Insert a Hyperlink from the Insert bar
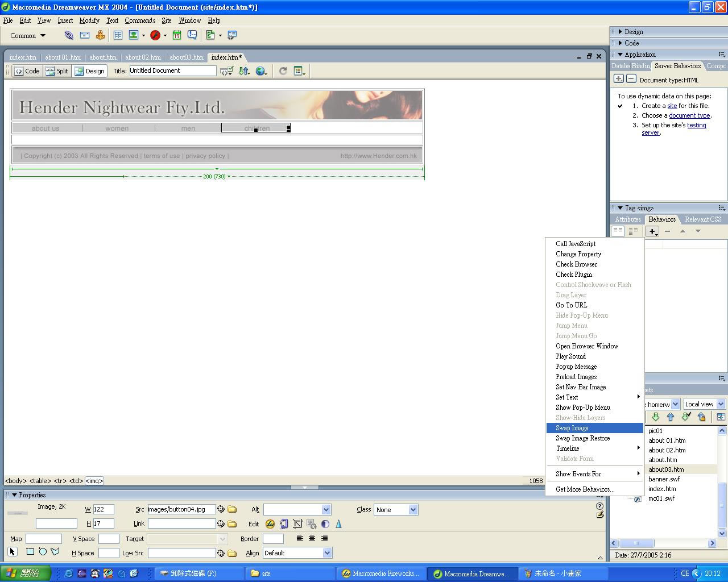Image resolution: width=728 pixels, height=582 pixels. 69,35
